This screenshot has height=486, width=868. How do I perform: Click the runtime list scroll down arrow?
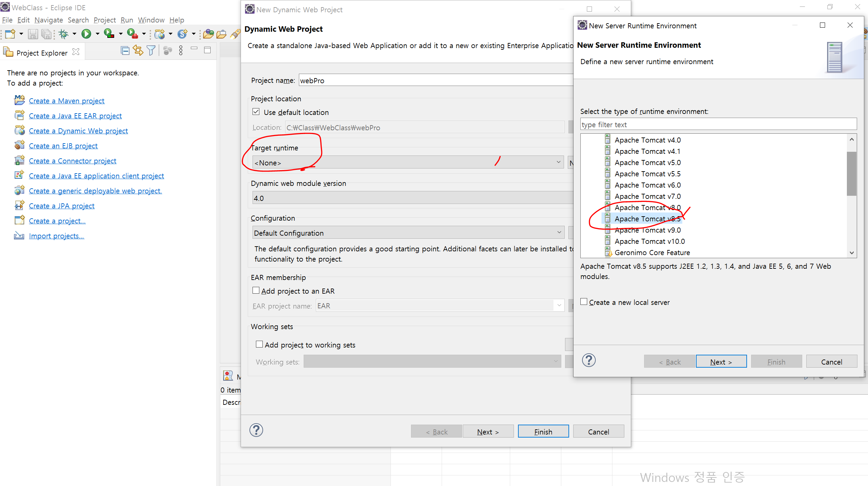pyautogui.click(x=852, y=253)
